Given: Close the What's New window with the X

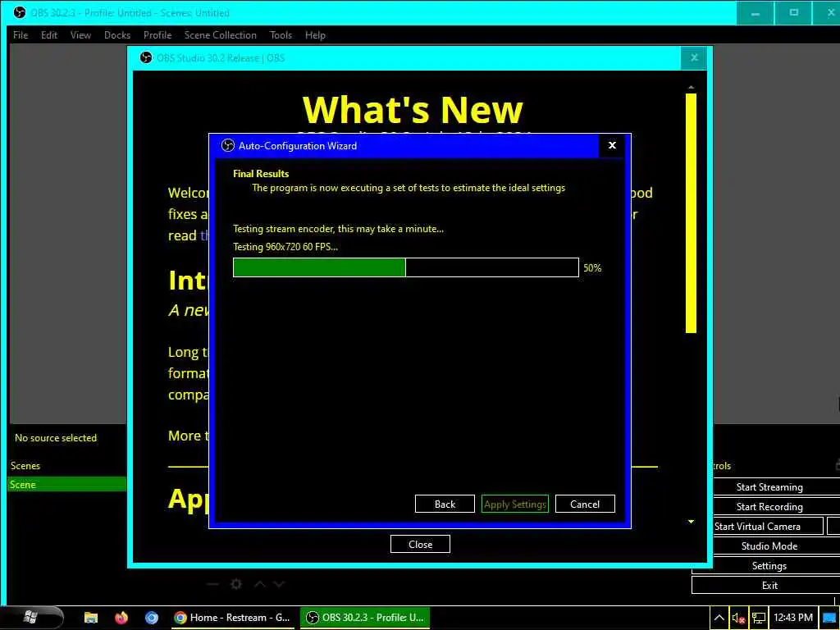Looking at the screenshot, I should 694,58.
